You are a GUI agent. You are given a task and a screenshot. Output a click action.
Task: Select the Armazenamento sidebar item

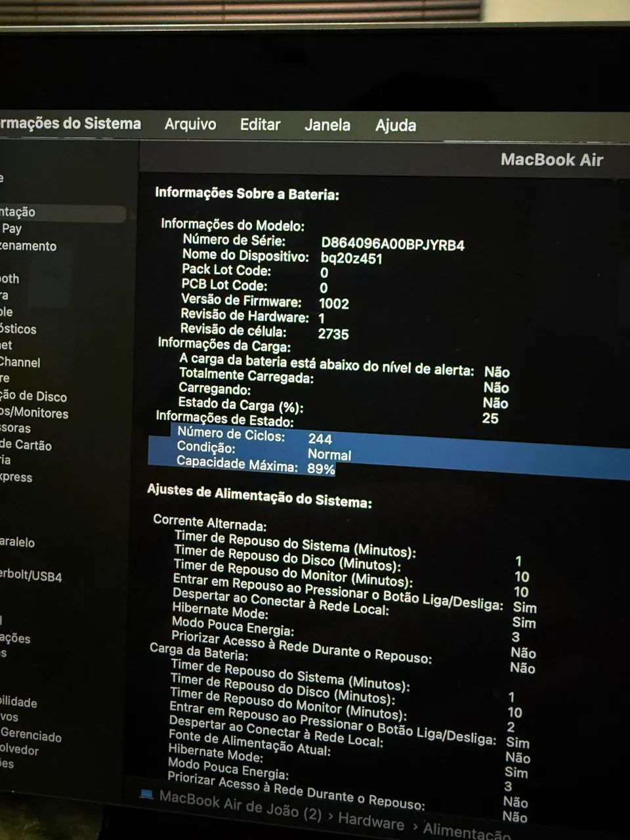28,246
